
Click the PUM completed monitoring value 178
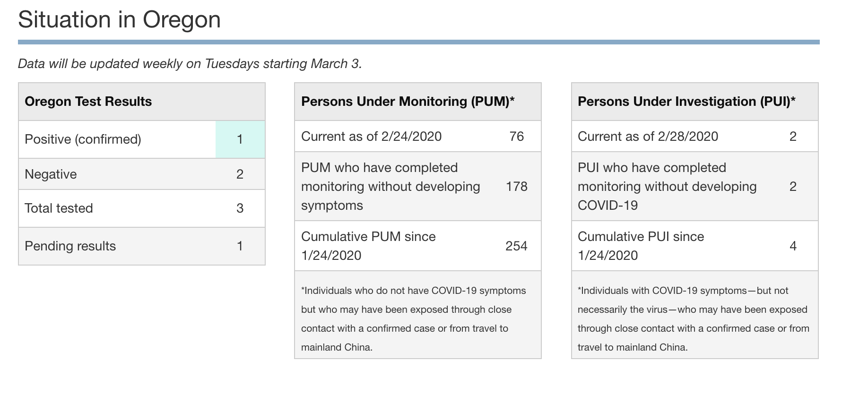pos(516,187)
